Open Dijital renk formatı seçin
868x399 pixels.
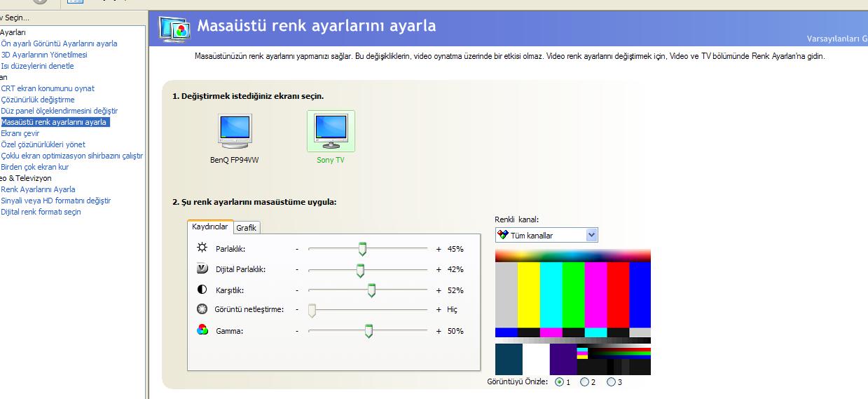pyautogui.click(x=41, y=212)
